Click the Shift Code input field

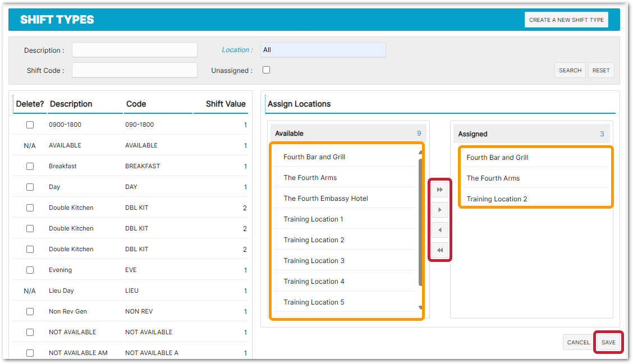tap(135, 70)
